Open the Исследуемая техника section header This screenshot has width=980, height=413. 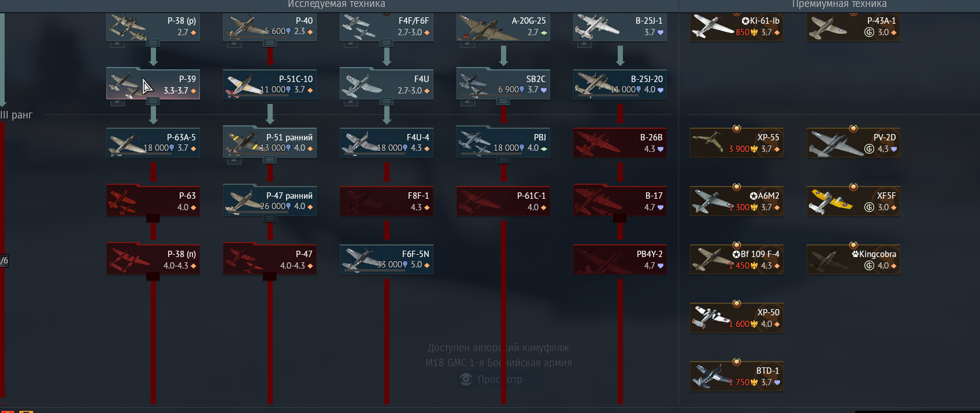(336, 5)
